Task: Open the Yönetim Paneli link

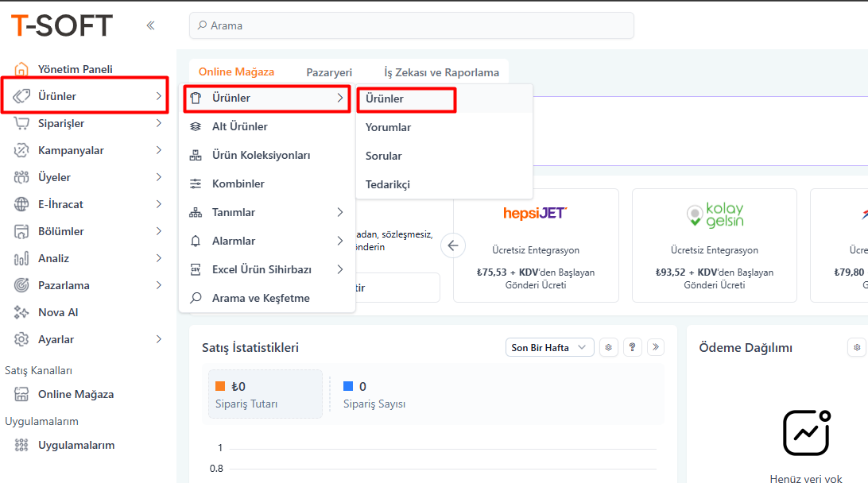Action: [x=76, y=69]
